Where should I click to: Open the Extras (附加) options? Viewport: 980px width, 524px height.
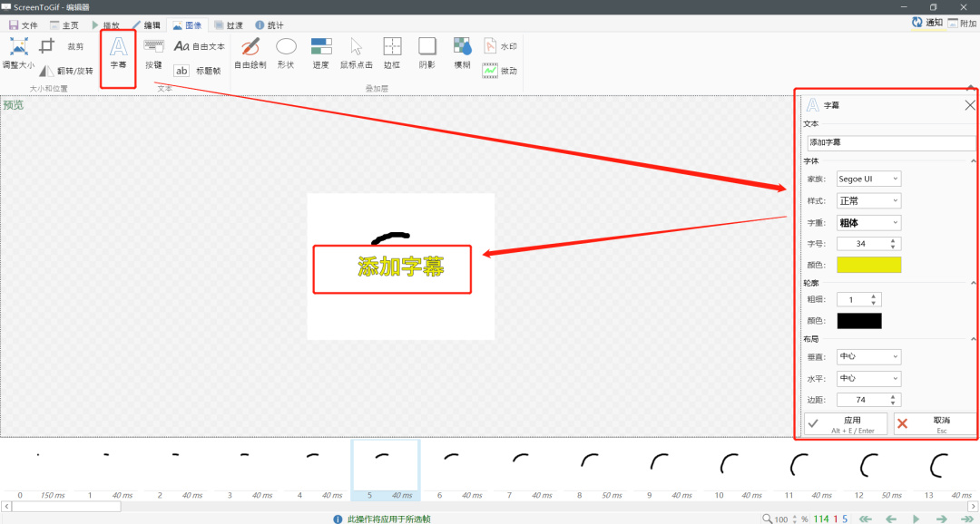point(962,23)
